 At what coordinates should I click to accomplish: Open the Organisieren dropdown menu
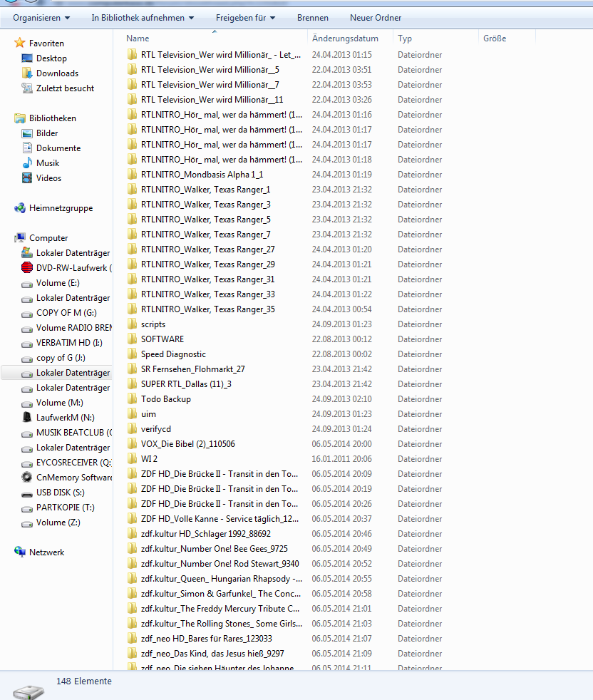coord(41,18)
